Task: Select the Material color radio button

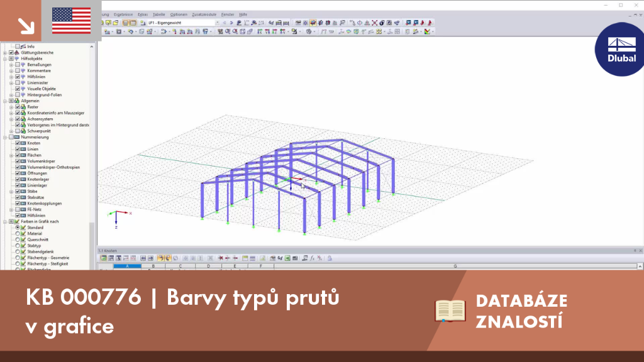Action: (x=18, y=234)
